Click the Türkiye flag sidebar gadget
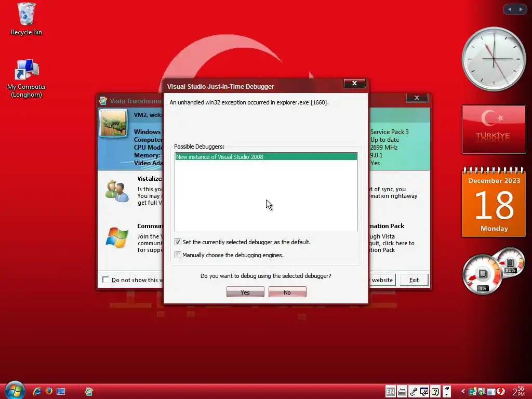Screen dimensions: 532x399 point(494,129)
